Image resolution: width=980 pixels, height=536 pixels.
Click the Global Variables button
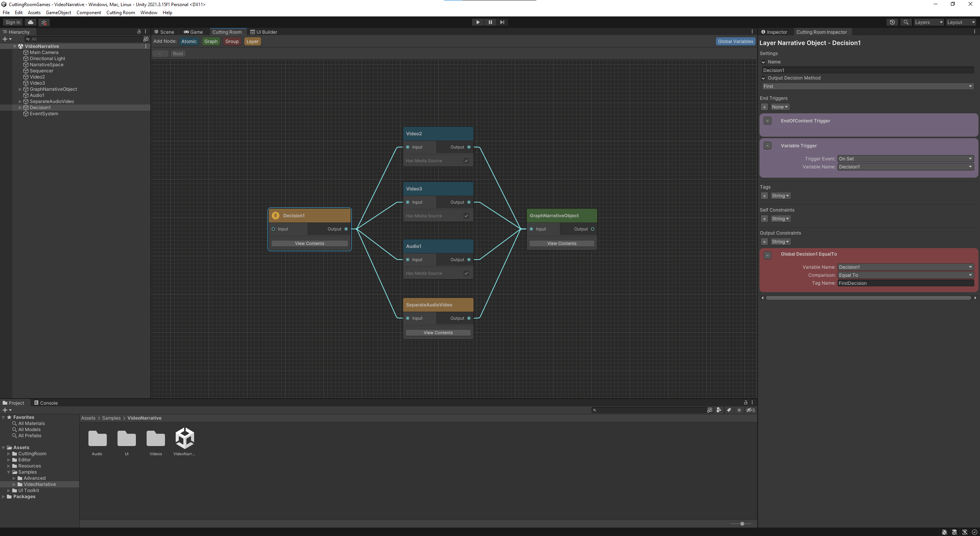point(735,41)
